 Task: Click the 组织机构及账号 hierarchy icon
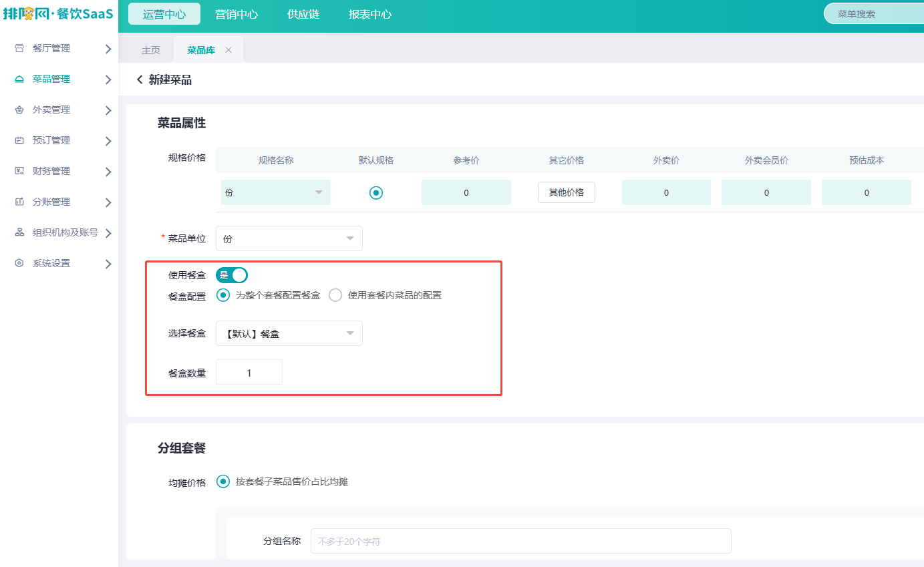(19, 232)
